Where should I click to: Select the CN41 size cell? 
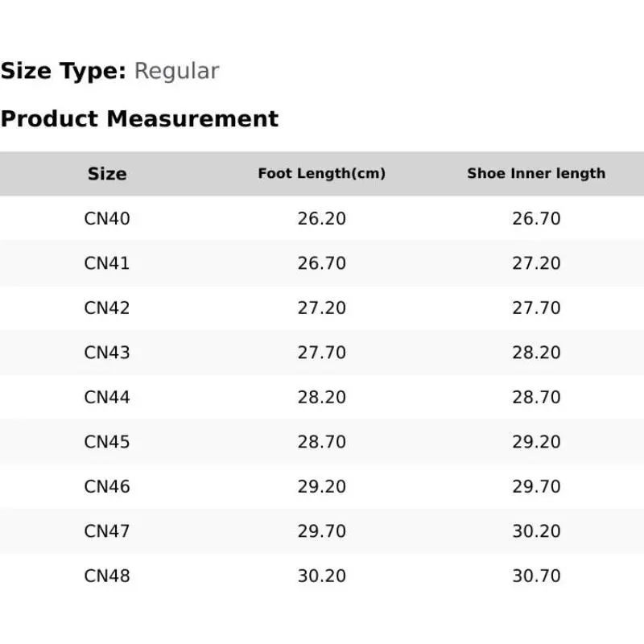(x=107, y=263)
